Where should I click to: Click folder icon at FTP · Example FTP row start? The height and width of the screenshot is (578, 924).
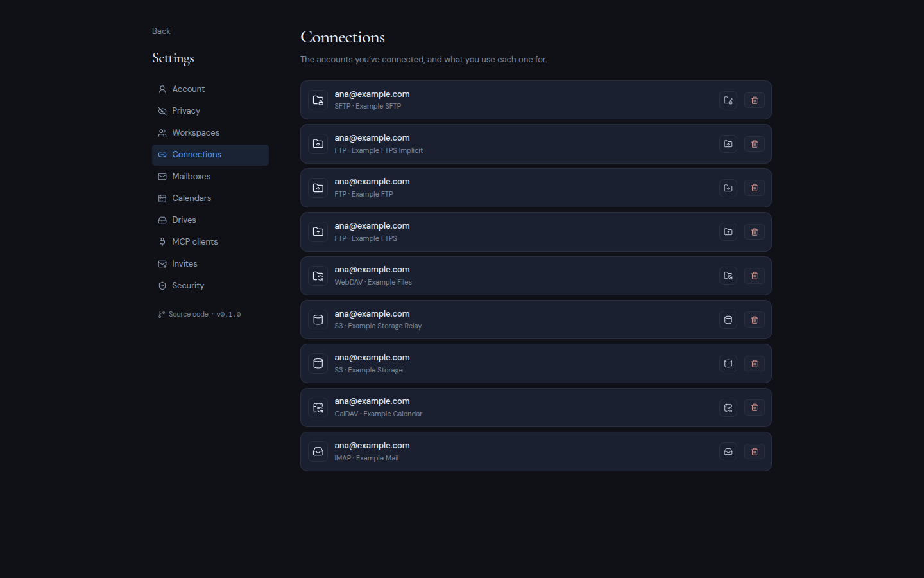tap(318, 188)
